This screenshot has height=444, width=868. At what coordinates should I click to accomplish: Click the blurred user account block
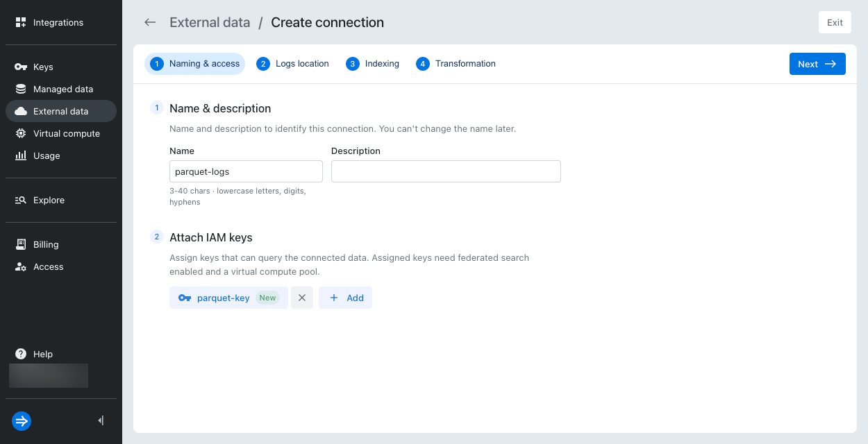49,375
